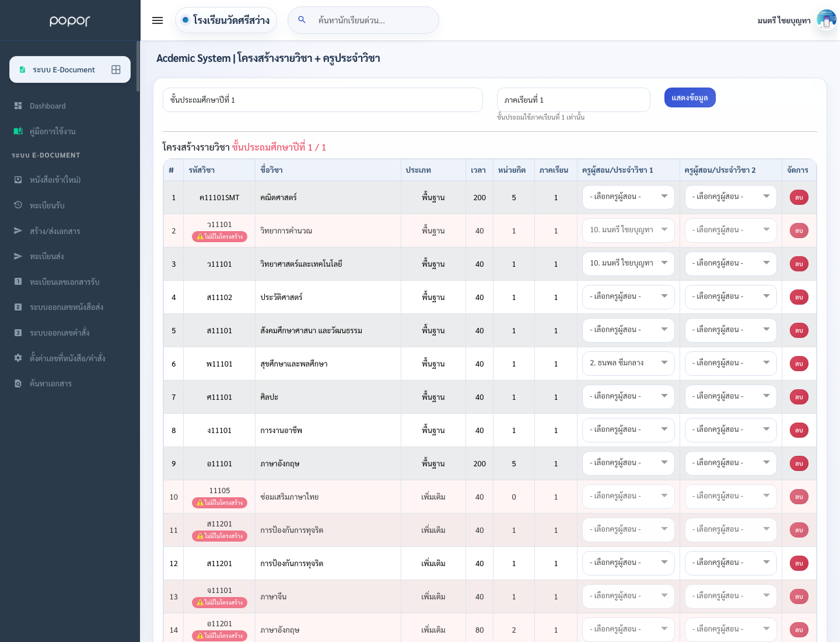The height and width of the screenshot is (642, 840).
Task: Click the สร้าง/ส่งเอกสาร send icon
Action: [x=18, y=231]
